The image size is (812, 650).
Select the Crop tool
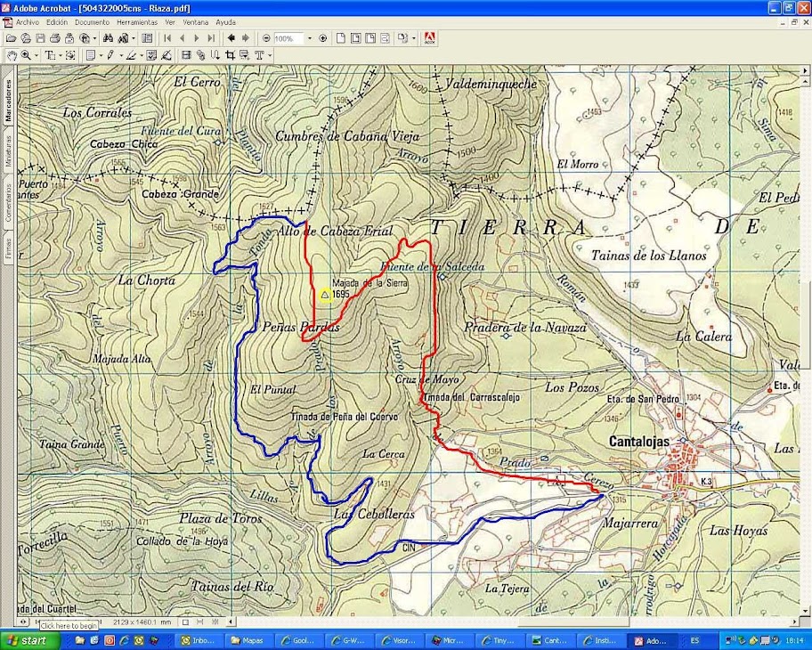(230, 55)
